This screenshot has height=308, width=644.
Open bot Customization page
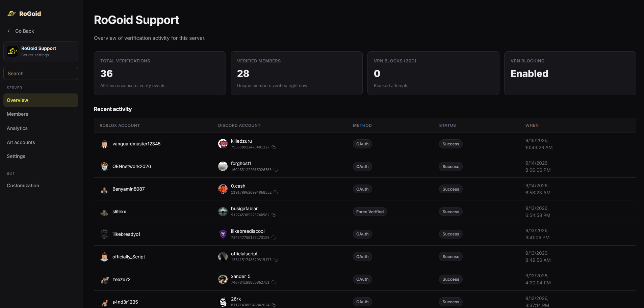41,186
